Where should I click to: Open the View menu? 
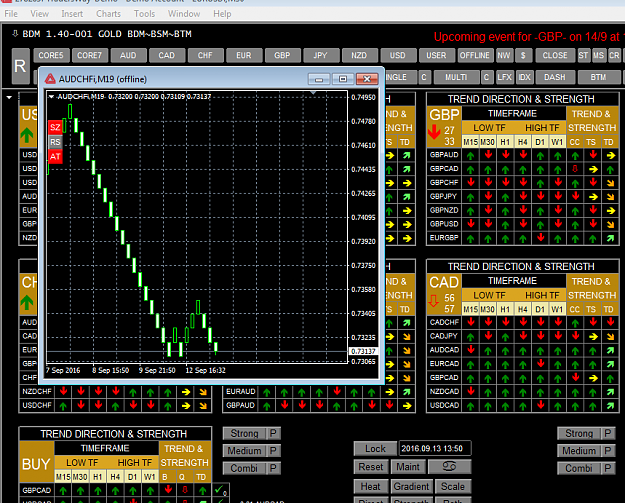coord(39,14)
